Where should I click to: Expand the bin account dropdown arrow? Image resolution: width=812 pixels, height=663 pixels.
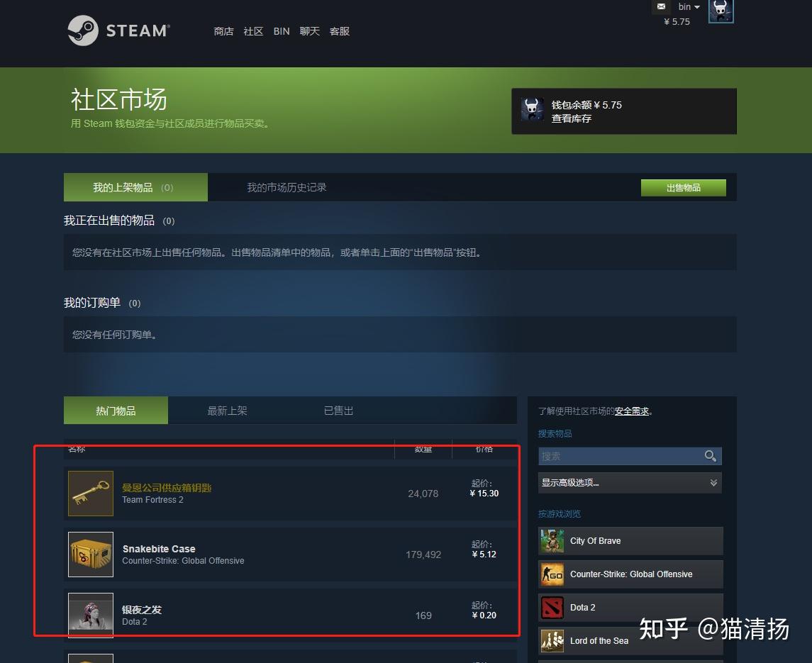click(x=697, y=7)
